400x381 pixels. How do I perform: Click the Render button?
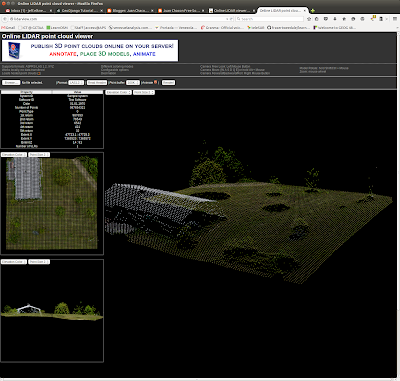(168, 82)
